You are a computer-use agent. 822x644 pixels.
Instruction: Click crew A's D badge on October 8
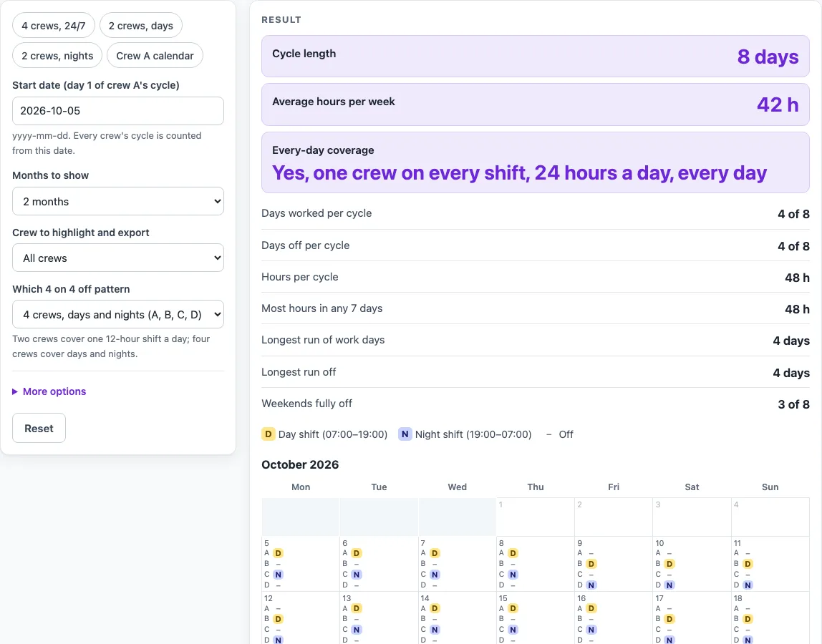pyautogui.click(x=513, y=553)
